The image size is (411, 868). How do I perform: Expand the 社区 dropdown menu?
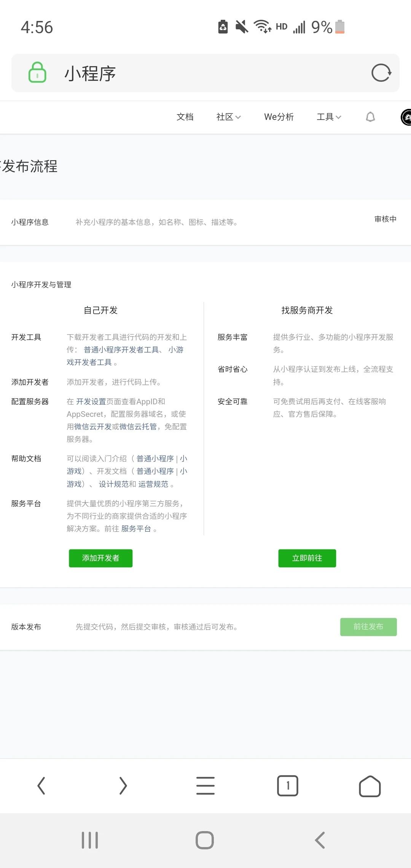click(x=228, y=117)
